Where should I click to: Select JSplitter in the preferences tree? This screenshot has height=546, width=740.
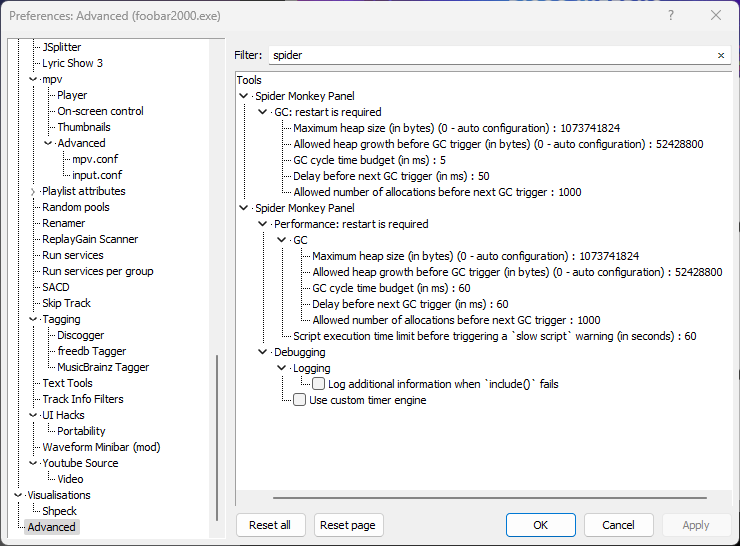click(61, 47)
